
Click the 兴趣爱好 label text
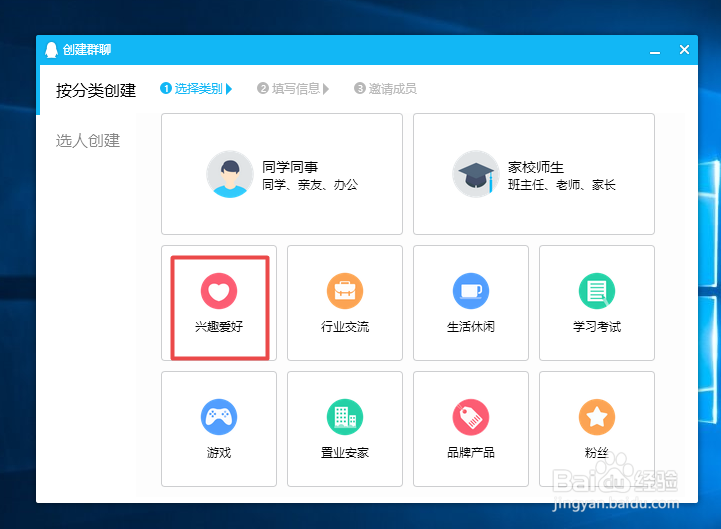coord(219,327)
